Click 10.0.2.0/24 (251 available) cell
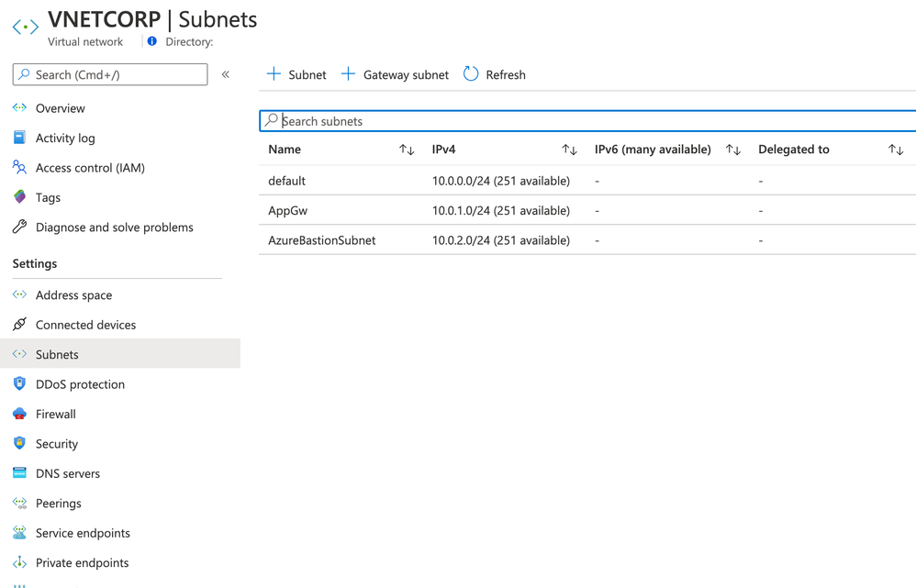Image resolution: width=916 pixels, height=588 pixels. point(500,240)
